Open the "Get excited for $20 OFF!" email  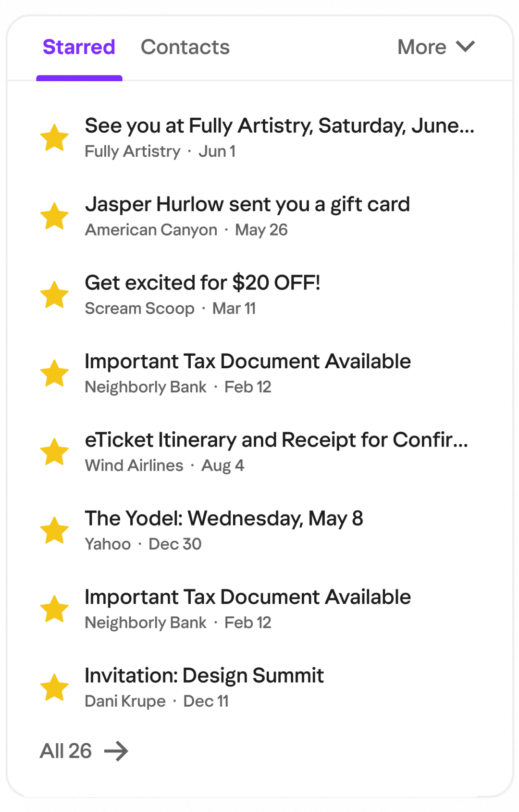[x=202, y=283]
